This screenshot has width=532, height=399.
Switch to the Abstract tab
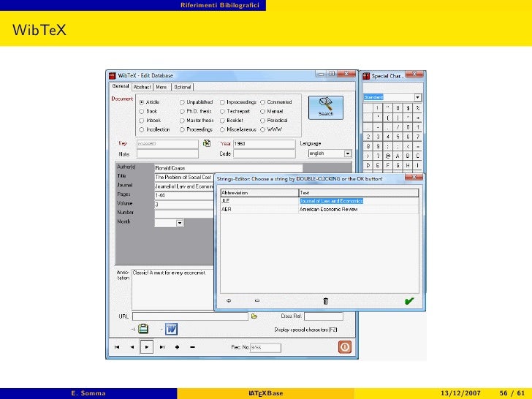(142, 87)
